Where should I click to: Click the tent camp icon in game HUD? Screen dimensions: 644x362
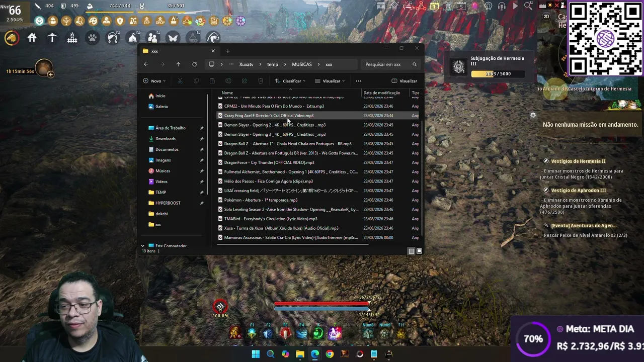(x=133, y=38)
